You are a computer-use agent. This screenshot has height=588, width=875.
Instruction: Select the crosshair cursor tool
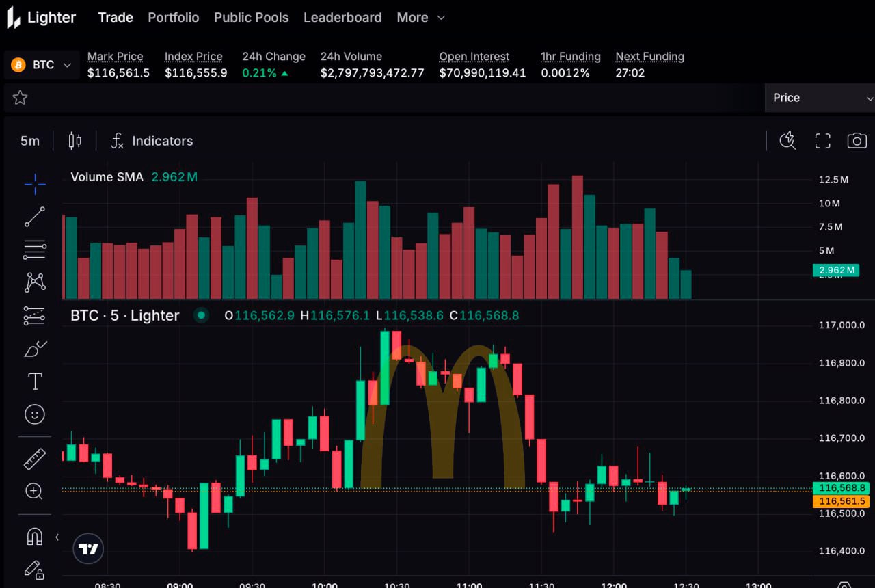pos(35,183)
